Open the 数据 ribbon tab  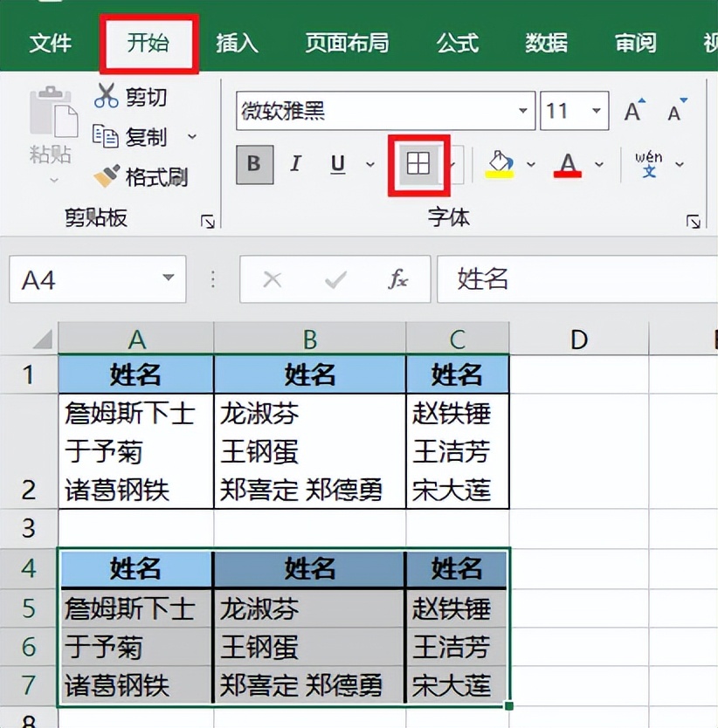(546, 42)
